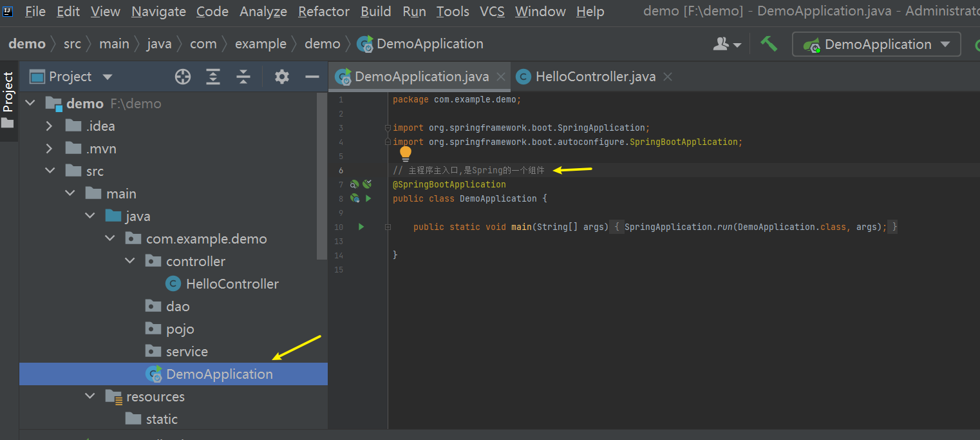Open the Run menu
Viewport: 980px width, 440px height.
tap(414, 12)
